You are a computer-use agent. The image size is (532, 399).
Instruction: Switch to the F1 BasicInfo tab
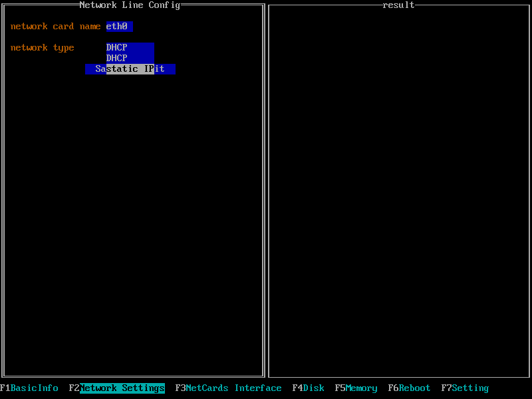tap(29, 388)
